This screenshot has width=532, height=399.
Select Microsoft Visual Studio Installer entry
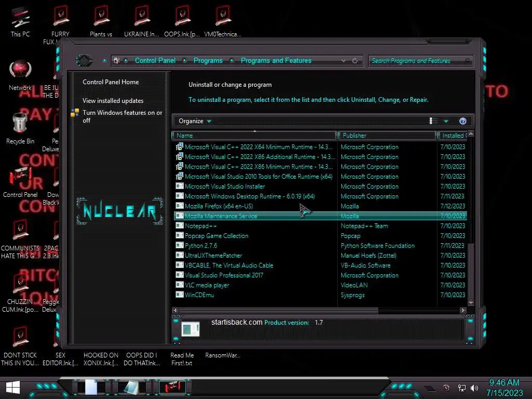tap(320, 187)
